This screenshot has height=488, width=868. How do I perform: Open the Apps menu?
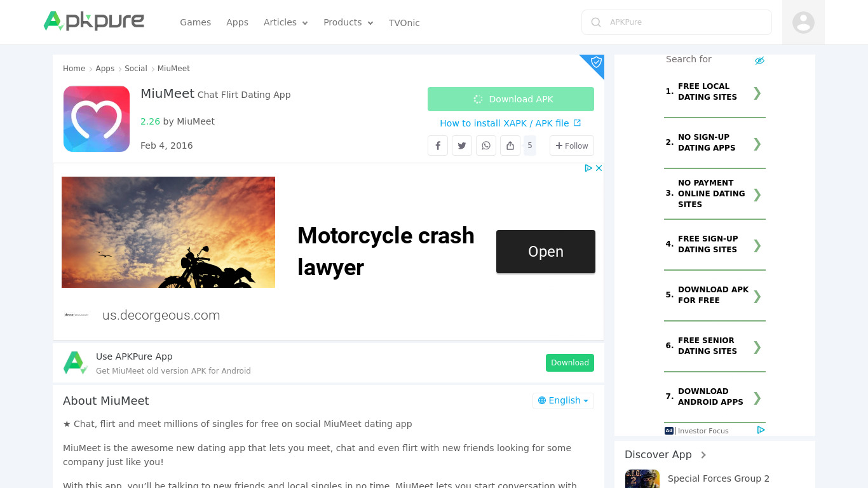237,22
